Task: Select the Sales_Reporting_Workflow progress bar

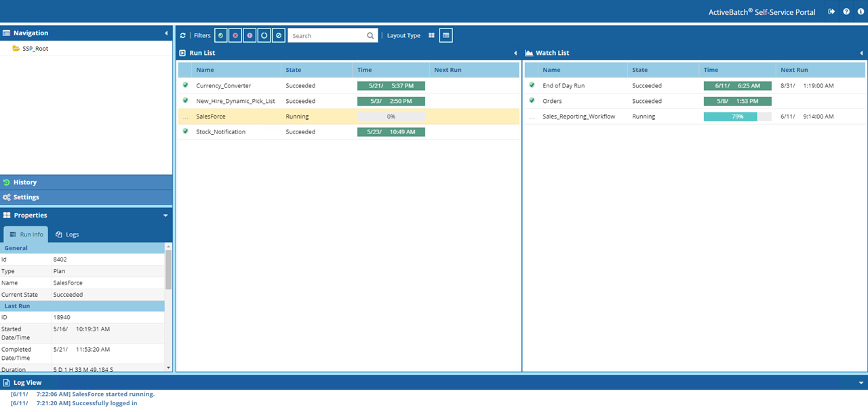Action: click(737, 116)
